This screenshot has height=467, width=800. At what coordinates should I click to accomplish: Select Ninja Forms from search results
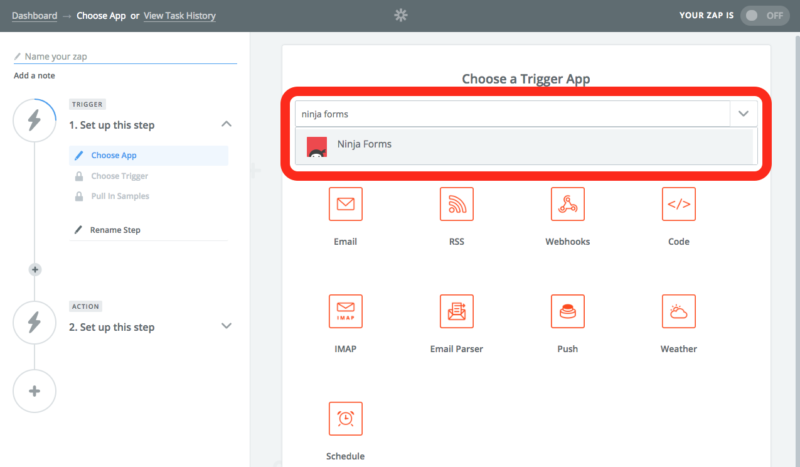click(364, 145)
